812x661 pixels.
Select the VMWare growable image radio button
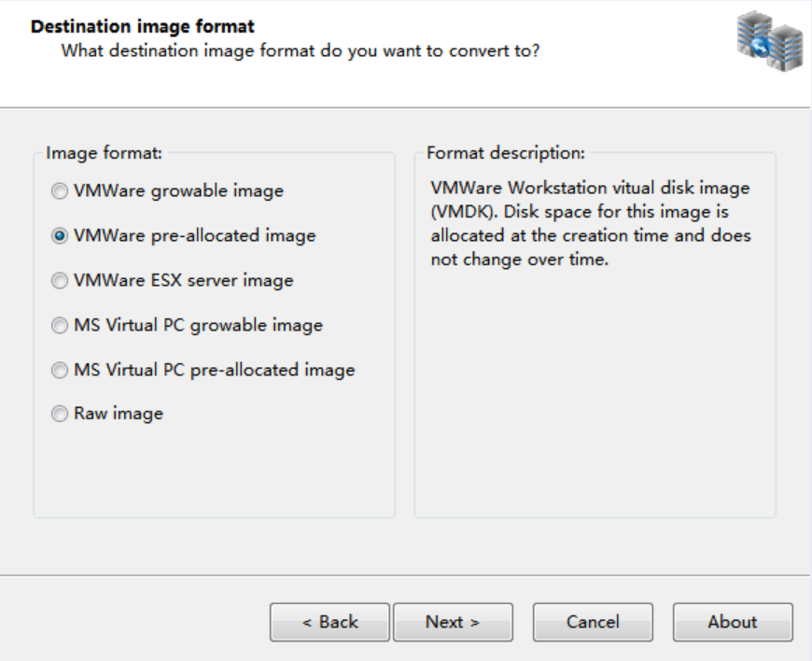(60, 191)
